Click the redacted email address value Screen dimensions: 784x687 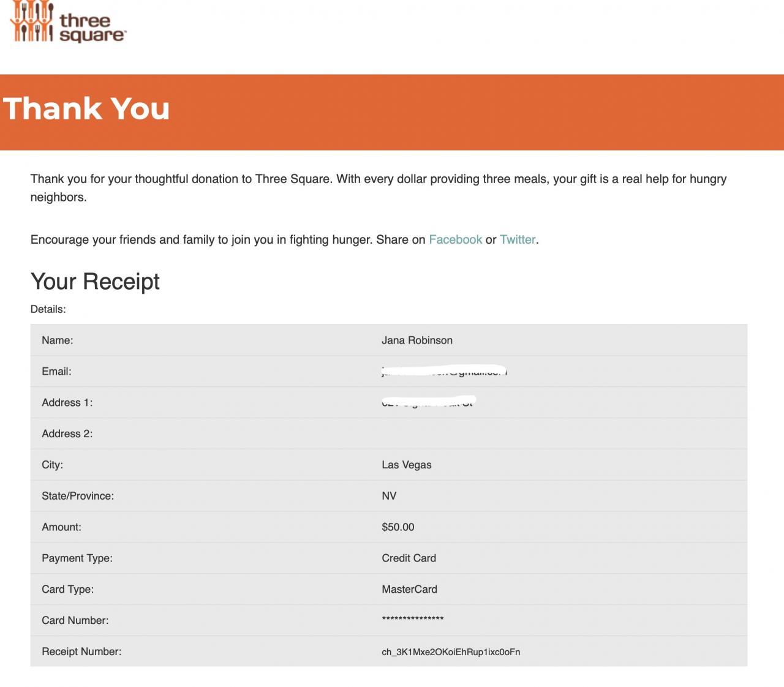tap(444, 371)
